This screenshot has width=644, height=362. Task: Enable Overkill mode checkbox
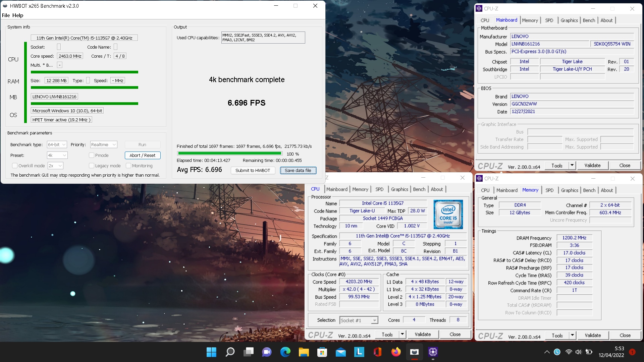point(15,166)
